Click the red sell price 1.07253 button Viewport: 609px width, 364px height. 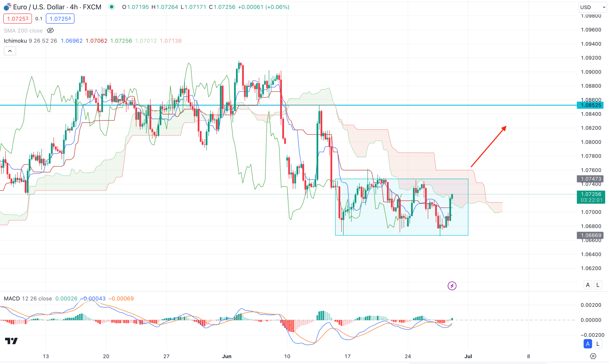18,19
